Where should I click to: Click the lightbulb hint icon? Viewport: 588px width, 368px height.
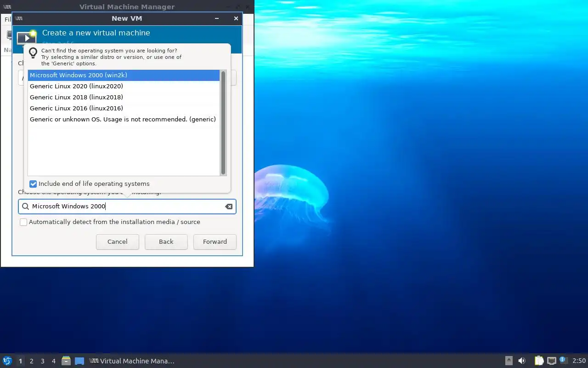tap(33, 53)
